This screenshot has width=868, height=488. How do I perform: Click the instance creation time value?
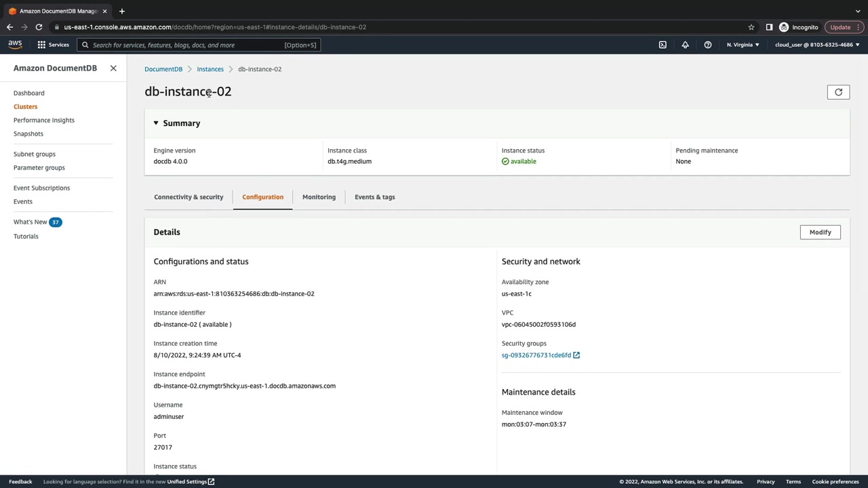point(197,355)
